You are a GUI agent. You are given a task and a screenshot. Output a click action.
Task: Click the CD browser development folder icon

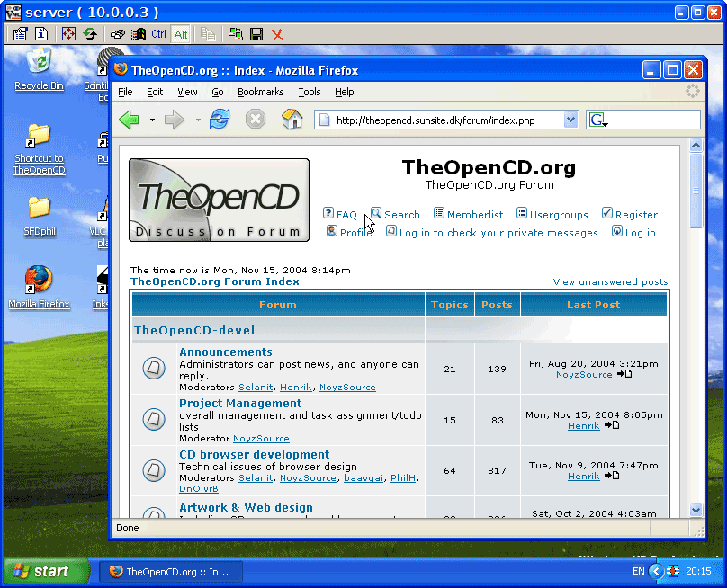[154, 470]
